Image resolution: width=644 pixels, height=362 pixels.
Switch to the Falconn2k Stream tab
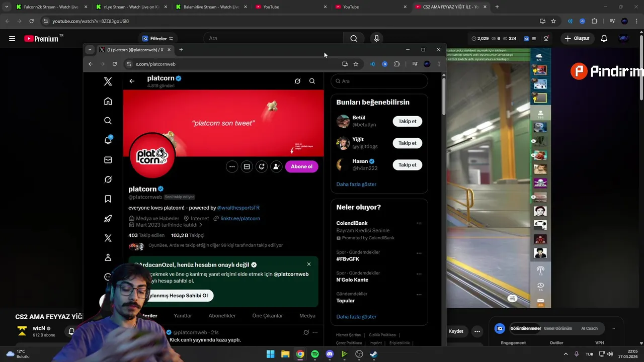[x=50, y=7]
